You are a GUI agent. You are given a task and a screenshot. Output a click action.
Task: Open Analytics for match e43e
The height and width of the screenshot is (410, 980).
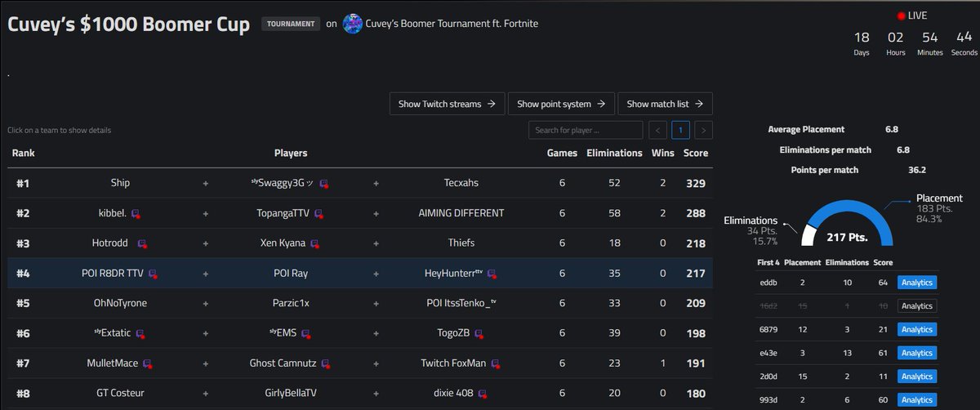click(916, 353)
